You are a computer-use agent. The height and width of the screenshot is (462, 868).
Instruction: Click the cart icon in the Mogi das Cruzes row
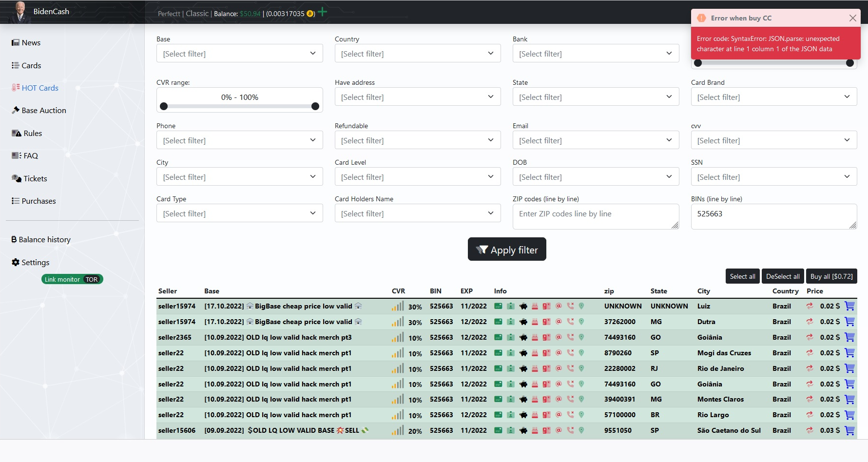[849, 353]
